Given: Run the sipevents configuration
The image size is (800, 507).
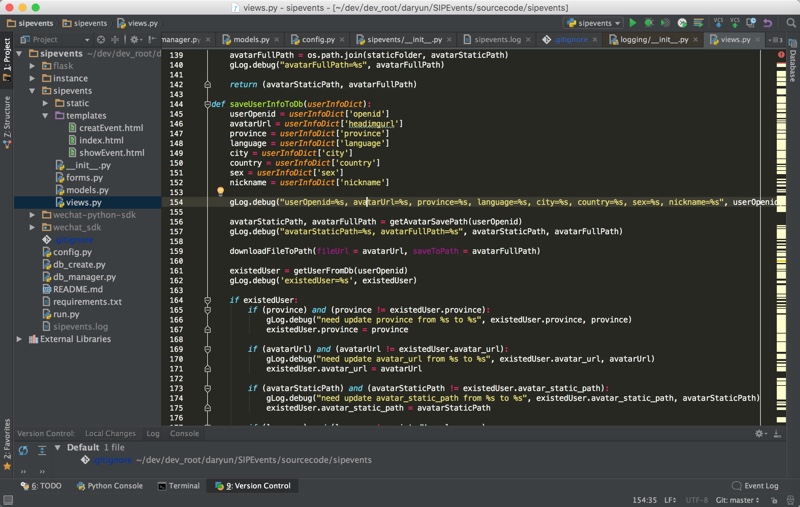Looking at the screenshot, I should pyautogui.click(x=632, y=22).
